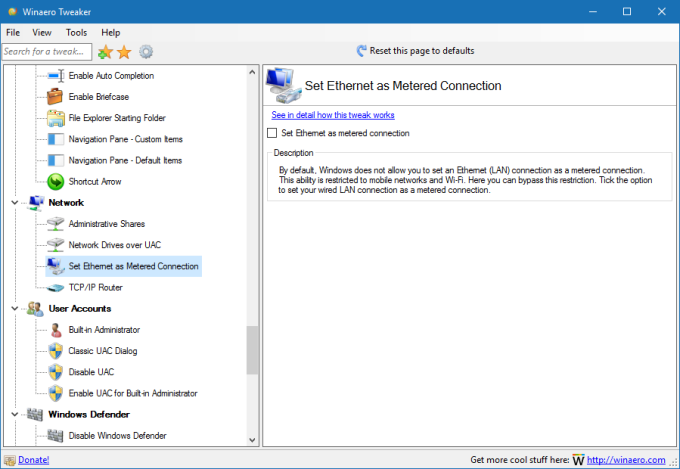
Task: Click the File Explorer Starting Folder icon
Action: pos(56,118)
